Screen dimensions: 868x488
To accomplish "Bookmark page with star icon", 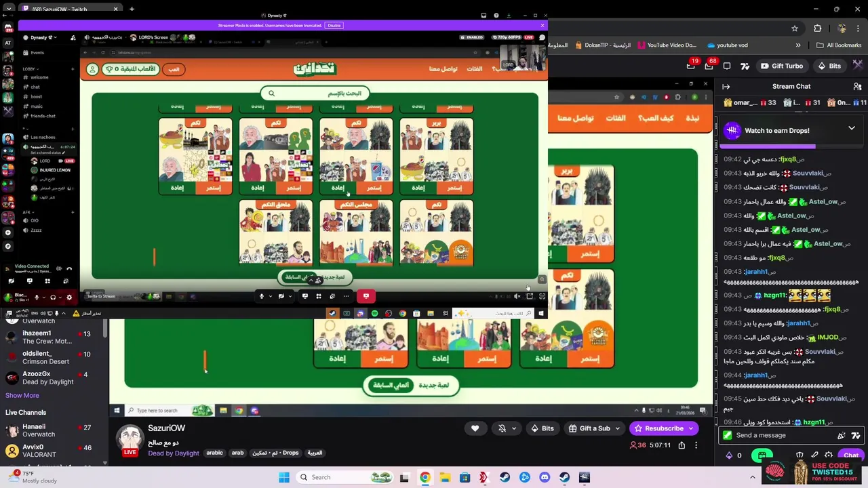I will coord(795,28).
